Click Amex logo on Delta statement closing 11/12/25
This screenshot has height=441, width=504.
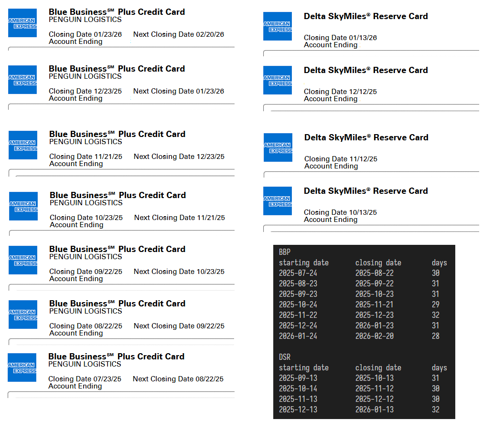(278, 147)
